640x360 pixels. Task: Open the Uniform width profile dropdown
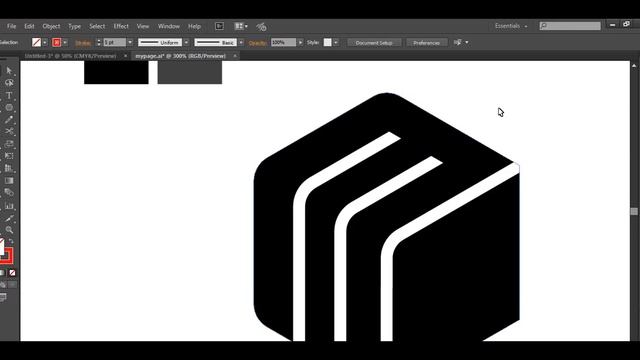(x=186, y=42)
